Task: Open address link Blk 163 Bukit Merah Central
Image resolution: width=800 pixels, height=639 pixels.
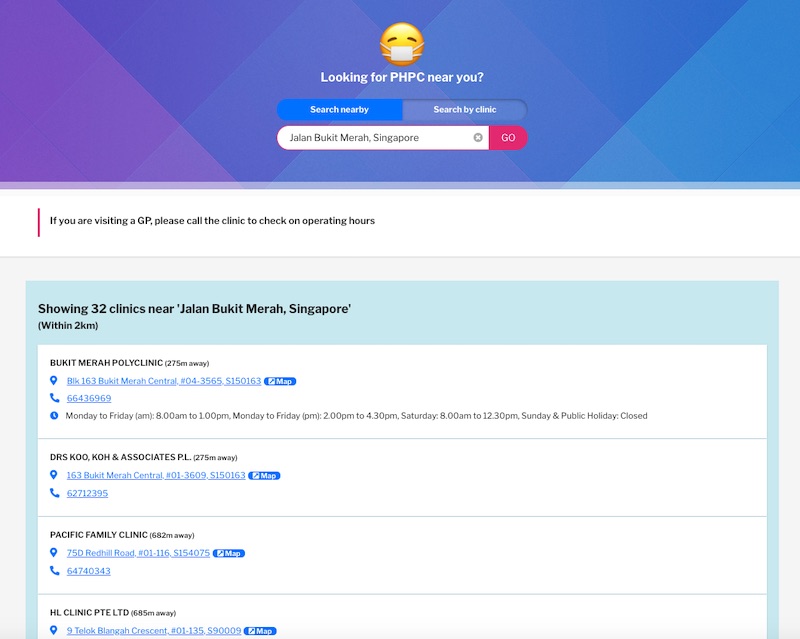Action: [x=164, y=381]
